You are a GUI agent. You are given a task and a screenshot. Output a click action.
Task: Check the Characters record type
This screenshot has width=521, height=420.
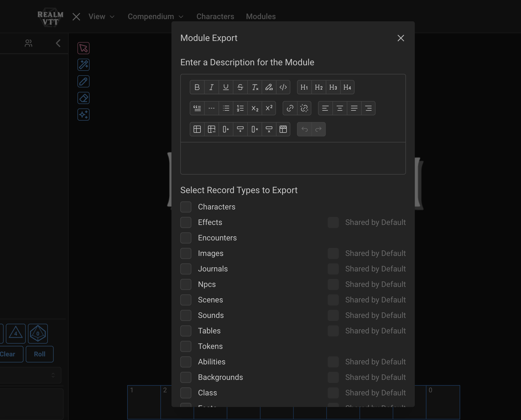pos(186,207)
